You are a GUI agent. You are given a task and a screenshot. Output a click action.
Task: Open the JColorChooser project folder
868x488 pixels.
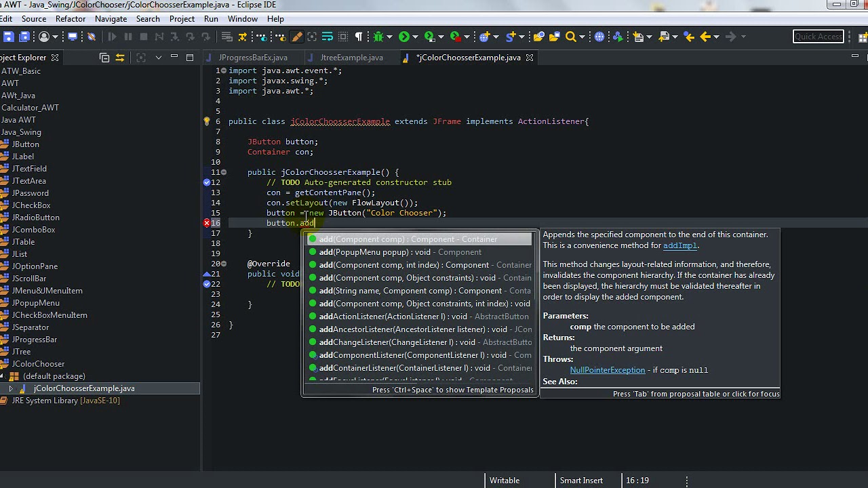tap(38, 364)
